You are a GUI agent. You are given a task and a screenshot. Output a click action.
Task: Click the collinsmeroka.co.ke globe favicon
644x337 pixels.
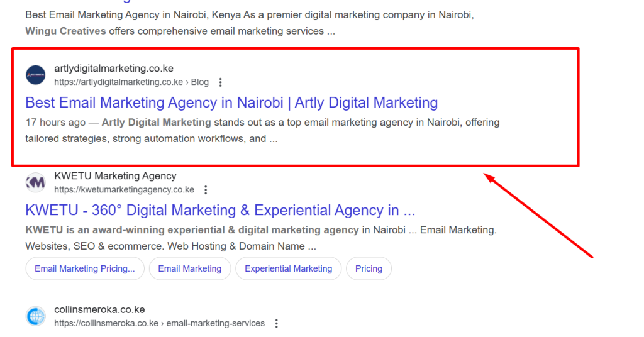pyautogui.click(x=36, y=316)
